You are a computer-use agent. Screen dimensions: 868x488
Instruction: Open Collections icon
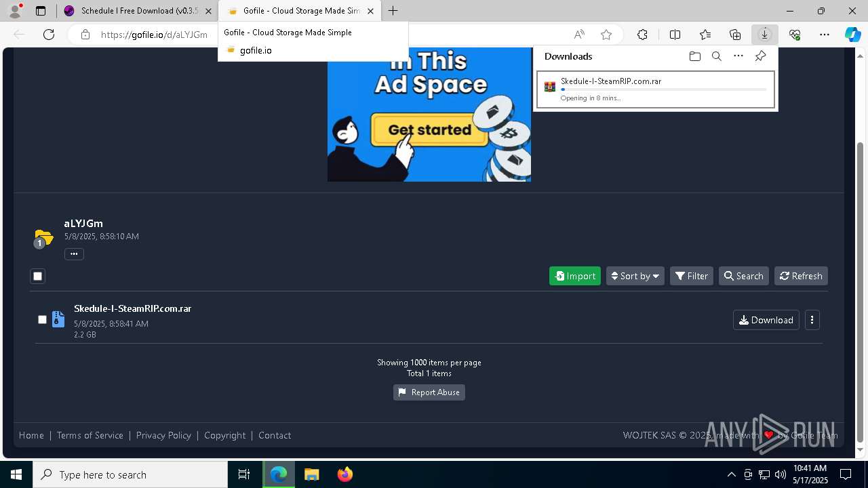735,35
